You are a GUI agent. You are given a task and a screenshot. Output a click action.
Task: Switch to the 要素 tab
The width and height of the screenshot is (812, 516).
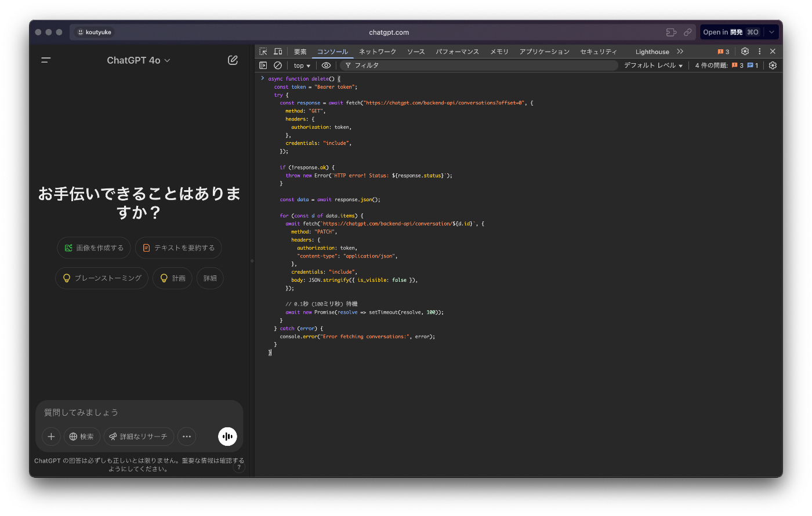(300, 52)
